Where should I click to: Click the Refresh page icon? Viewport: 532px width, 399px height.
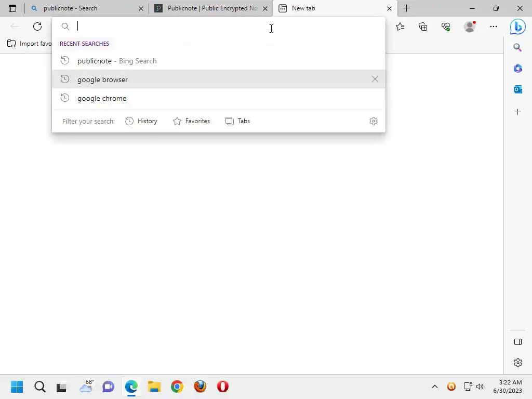tap(37, 26)
